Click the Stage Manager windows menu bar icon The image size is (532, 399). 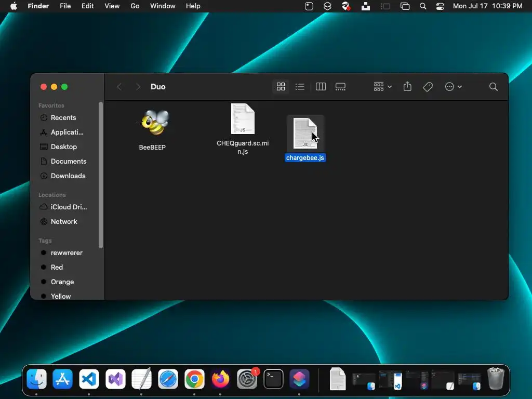[405, 6]
